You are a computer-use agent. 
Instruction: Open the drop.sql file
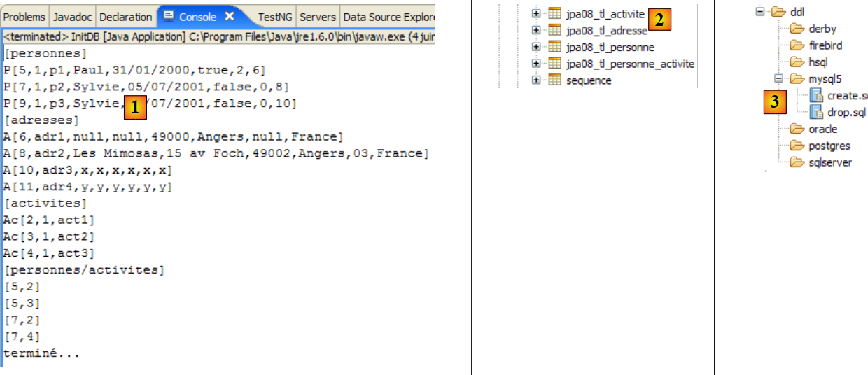841,112
